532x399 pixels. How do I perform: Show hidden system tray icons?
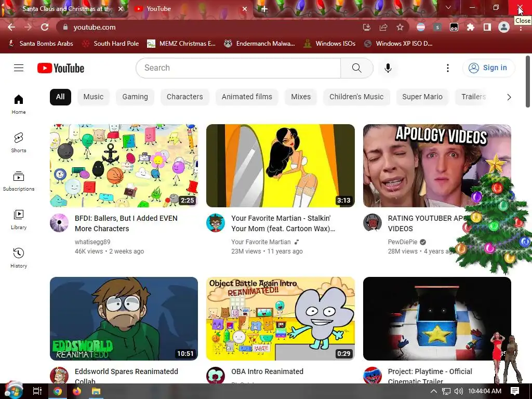(434, 391)
